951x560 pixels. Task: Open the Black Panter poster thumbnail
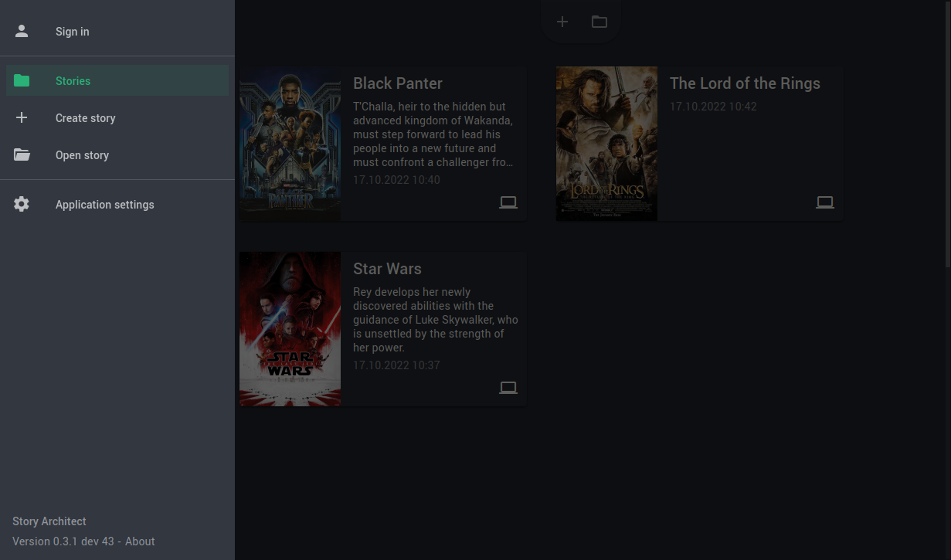click(x=290, y=144)
